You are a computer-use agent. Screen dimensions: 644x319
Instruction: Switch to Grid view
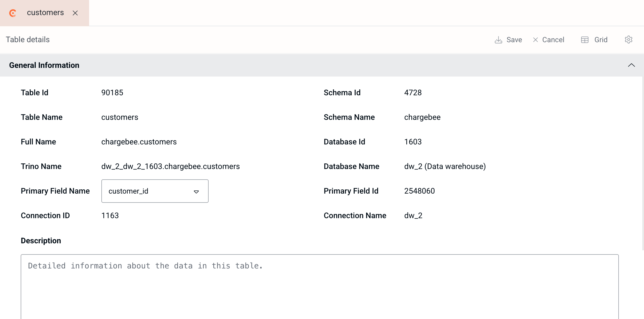tap(594, 40)
